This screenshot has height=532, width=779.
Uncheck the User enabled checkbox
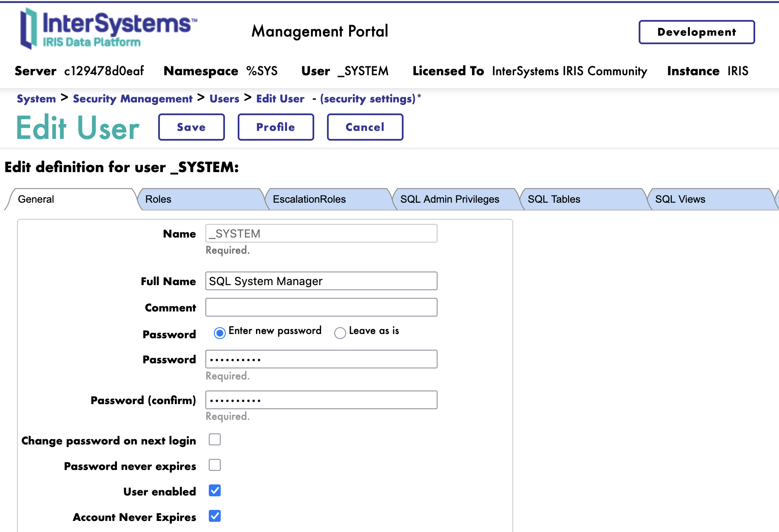tap(215, 490)
